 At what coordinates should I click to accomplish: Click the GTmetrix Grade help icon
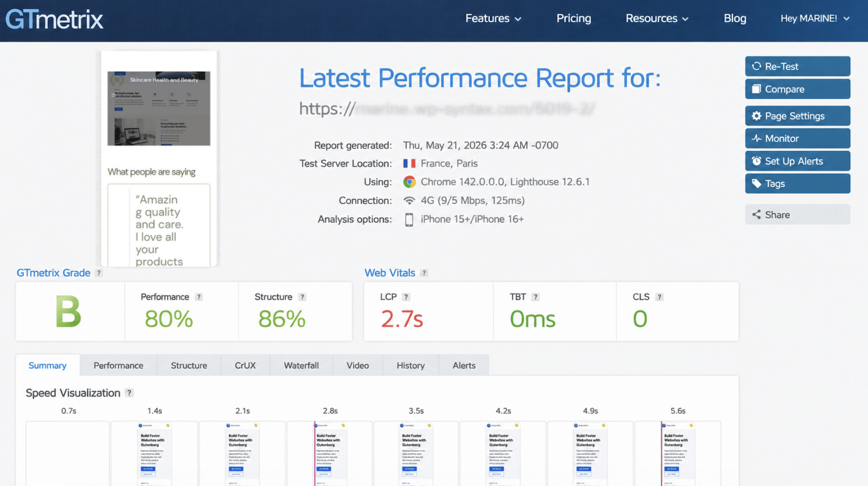(x=99, y=273)
